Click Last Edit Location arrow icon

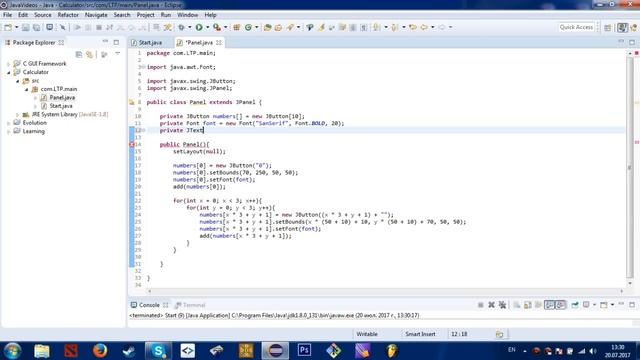[413, 27]
